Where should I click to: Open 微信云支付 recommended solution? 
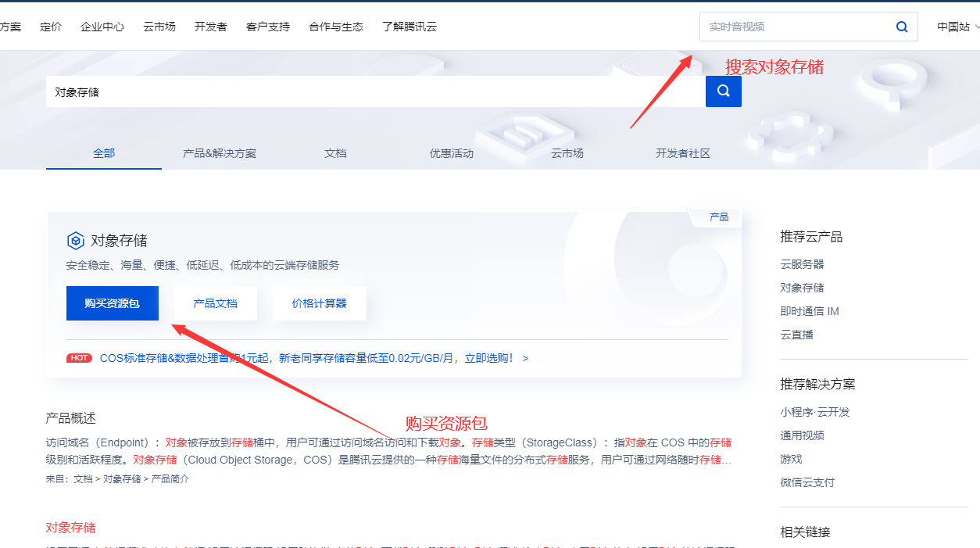807,482
